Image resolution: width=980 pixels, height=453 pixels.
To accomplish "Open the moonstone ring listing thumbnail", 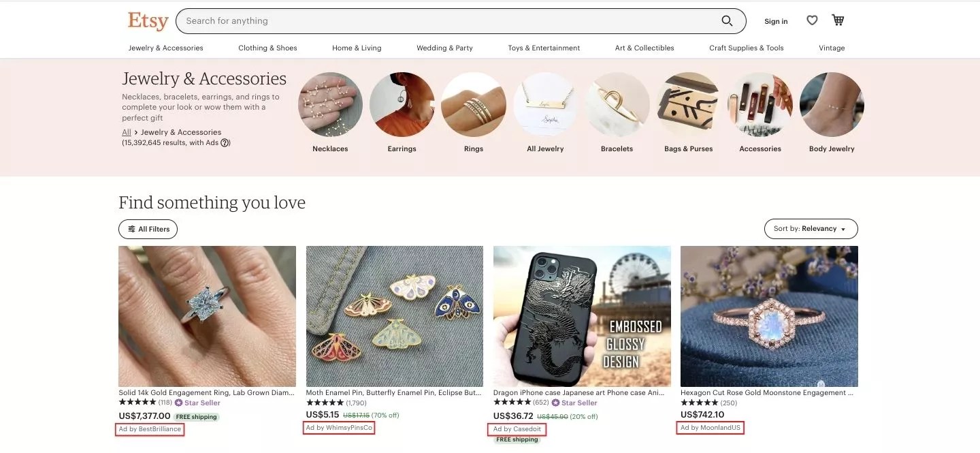I will pos(769,315).
